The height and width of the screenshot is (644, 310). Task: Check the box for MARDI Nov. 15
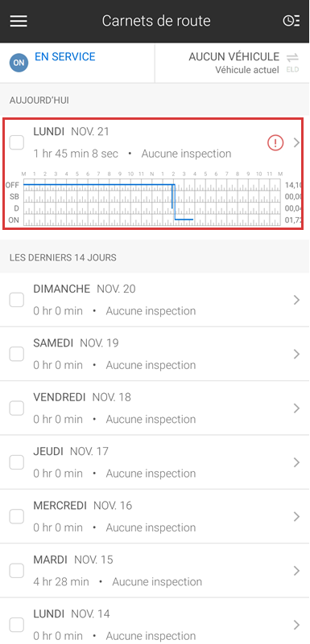(x=16, y=571)
